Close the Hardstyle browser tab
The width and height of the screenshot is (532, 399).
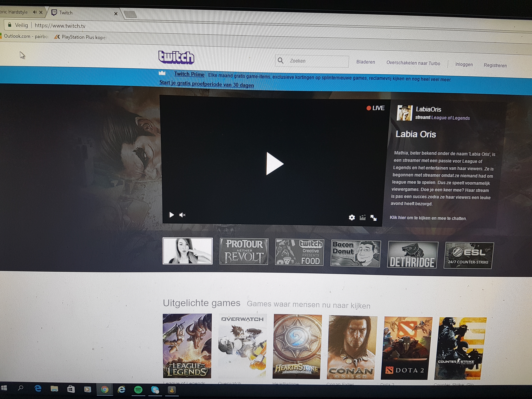click(41, 12)
